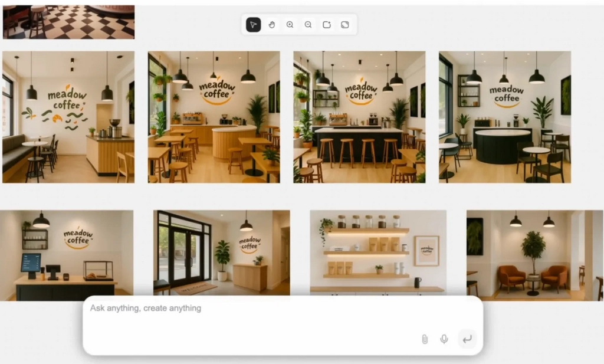Image resolution: width=604 pixels, height=364 pixels.
Task: Click the enter arrow send button
Action: 467,339
